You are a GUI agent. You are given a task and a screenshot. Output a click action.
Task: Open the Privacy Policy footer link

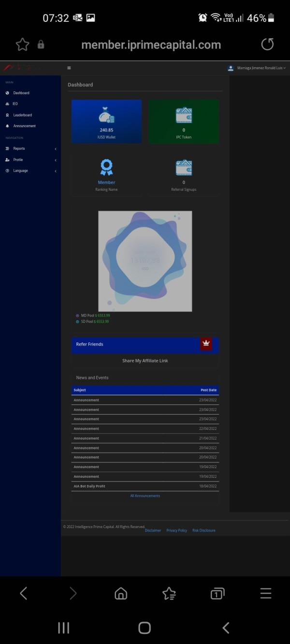(177, 530)
